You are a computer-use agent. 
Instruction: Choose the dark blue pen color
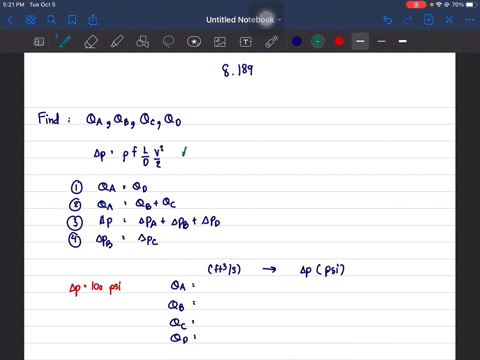click(x=297, y=41)
